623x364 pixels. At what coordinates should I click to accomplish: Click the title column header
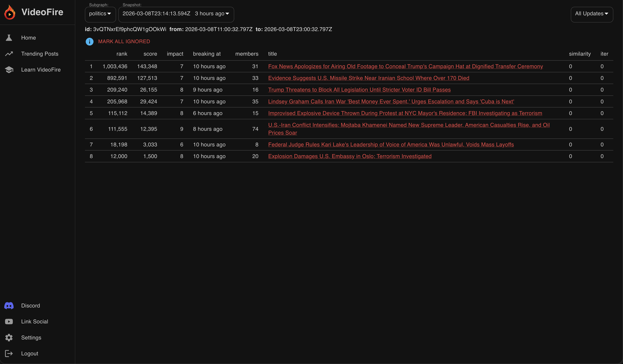(x=272, y=54)
